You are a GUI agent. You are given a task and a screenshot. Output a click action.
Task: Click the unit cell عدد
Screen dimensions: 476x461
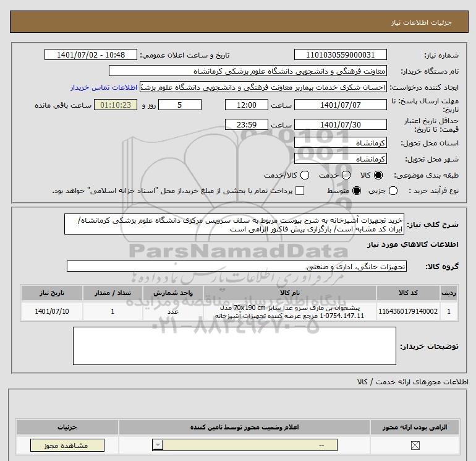(172, 311)
